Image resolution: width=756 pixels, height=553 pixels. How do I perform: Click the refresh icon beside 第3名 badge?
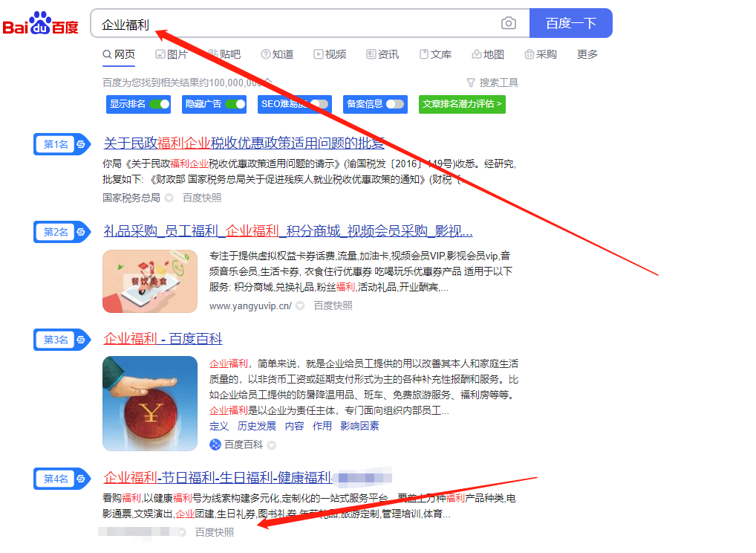coord(81,340)
